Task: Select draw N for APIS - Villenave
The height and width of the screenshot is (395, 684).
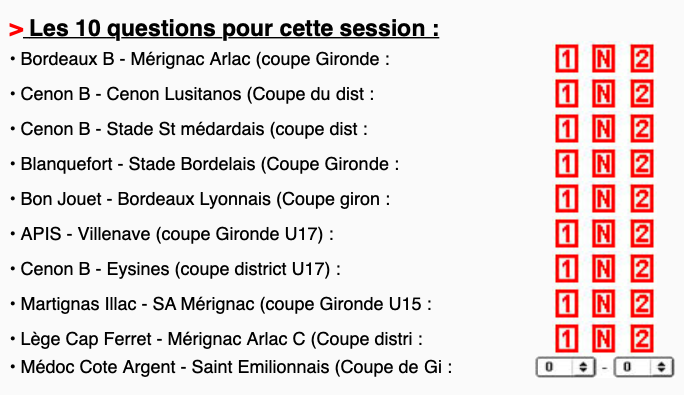Action: pos(603,234)
